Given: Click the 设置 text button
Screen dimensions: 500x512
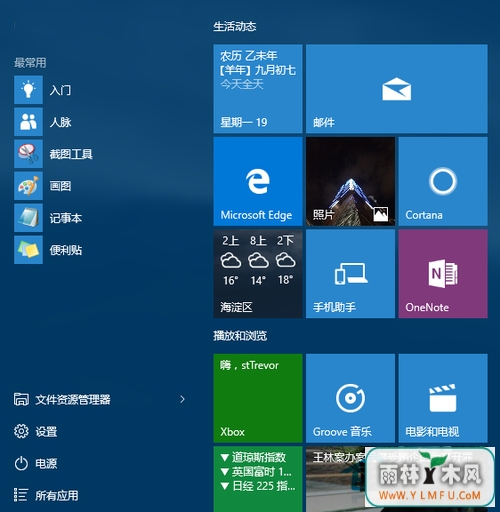Looking at the screenshot, I should click(x=46, y=431).
